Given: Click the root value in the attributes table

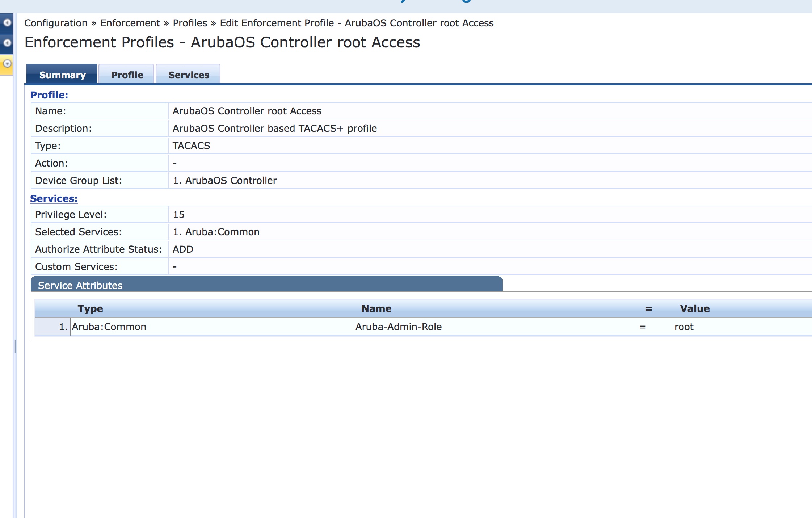Looking at the screenshot, I should (x=683, y=327).
